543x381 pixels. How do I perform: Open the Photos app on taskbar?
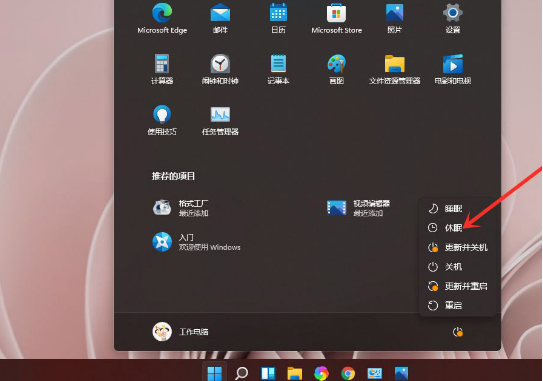[401, 373]
